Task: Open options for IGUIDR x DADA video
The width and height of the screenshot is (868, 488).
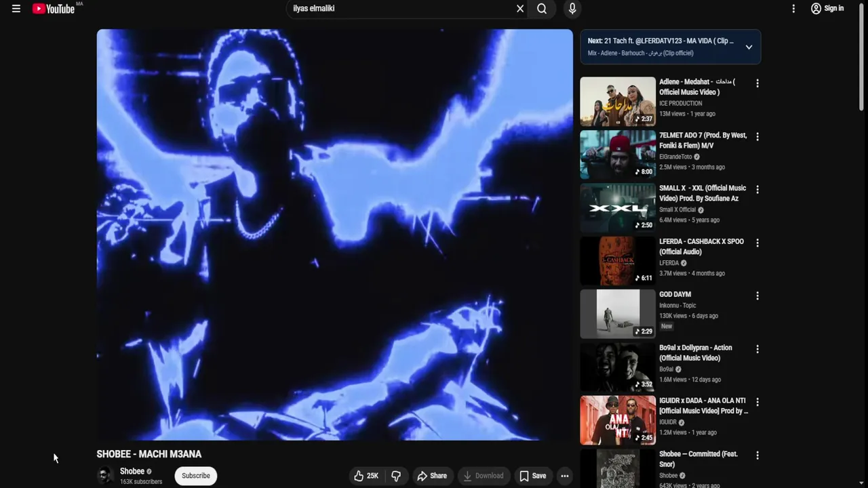Action: (x=757, y=403)
